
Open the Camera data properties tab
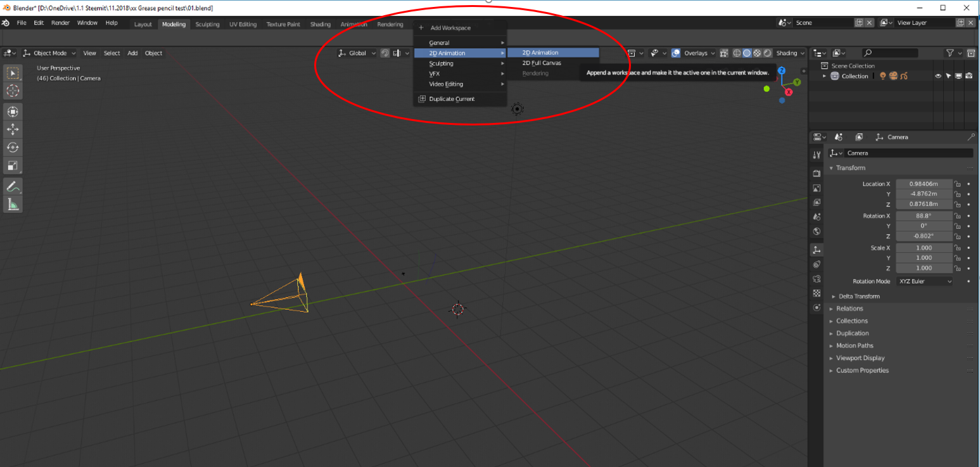pos(817,279)
